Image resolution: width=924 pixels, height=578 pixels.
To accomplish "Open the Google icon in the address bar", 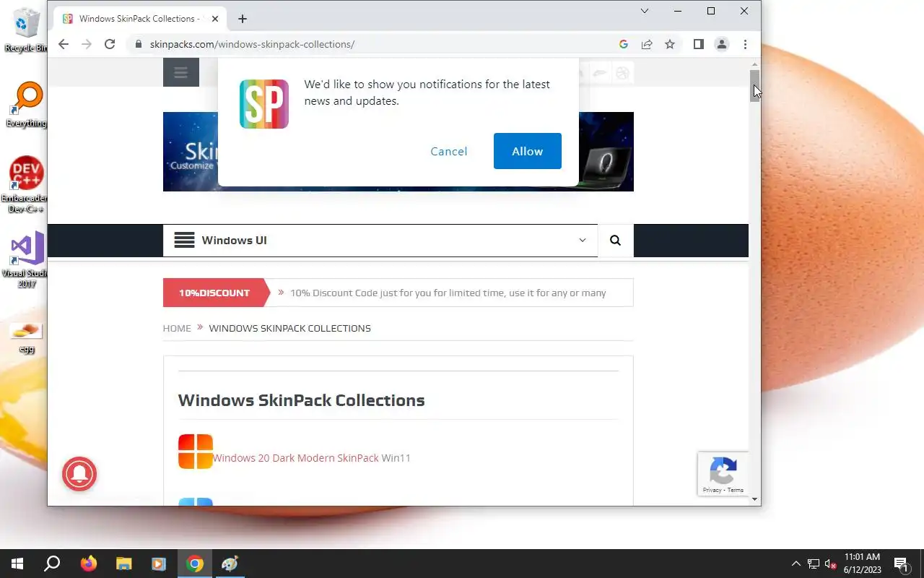I will coord(624,44).
